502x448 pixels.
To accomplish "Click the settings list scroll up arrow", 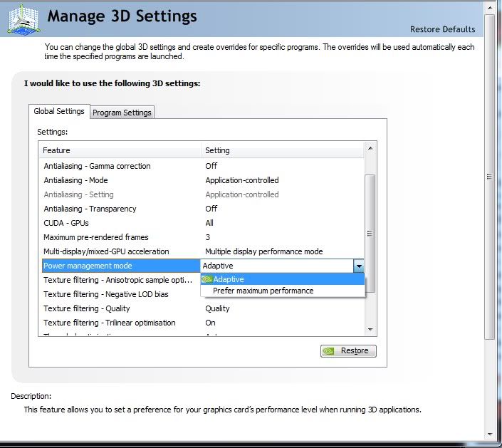I will pos(370,148).
